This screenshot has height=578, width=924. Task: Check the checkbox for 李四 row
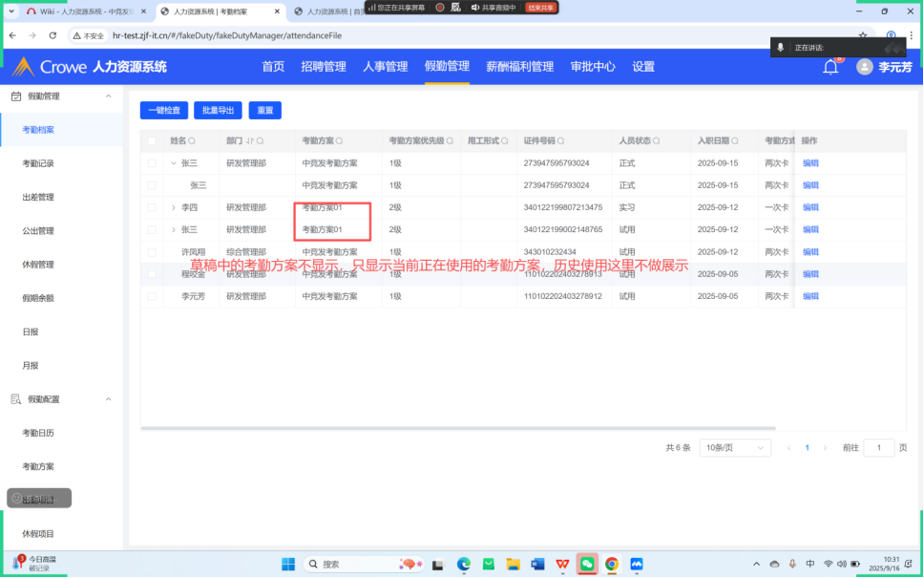point(152,207)
